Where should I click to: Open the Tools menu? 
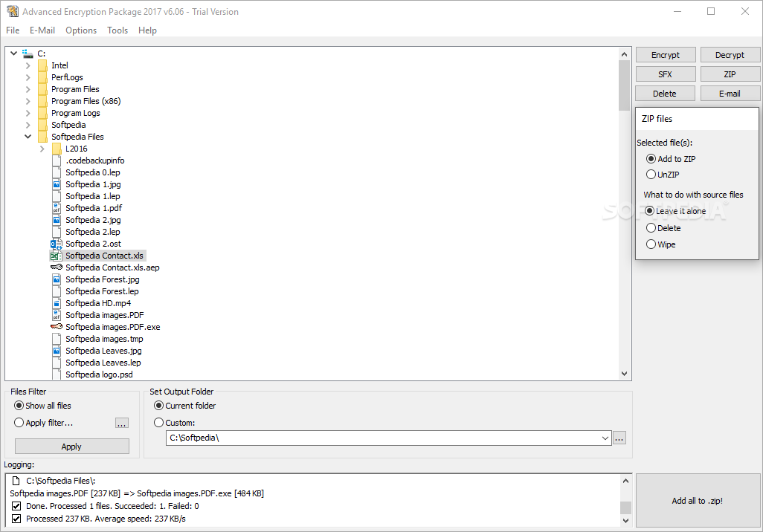pos(117,30)
